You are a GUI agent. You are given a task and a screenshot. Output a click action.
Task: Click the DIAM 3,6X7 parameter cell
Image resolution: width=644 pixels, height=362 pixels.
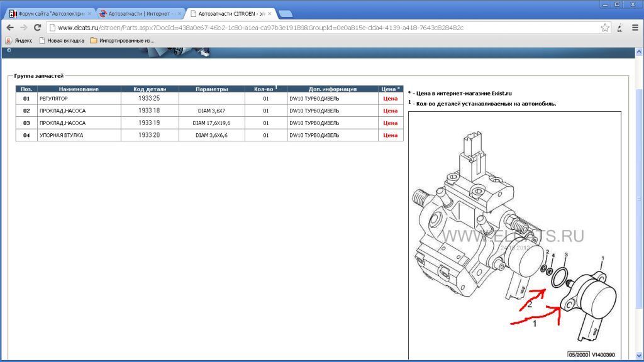tap(211, 111)
